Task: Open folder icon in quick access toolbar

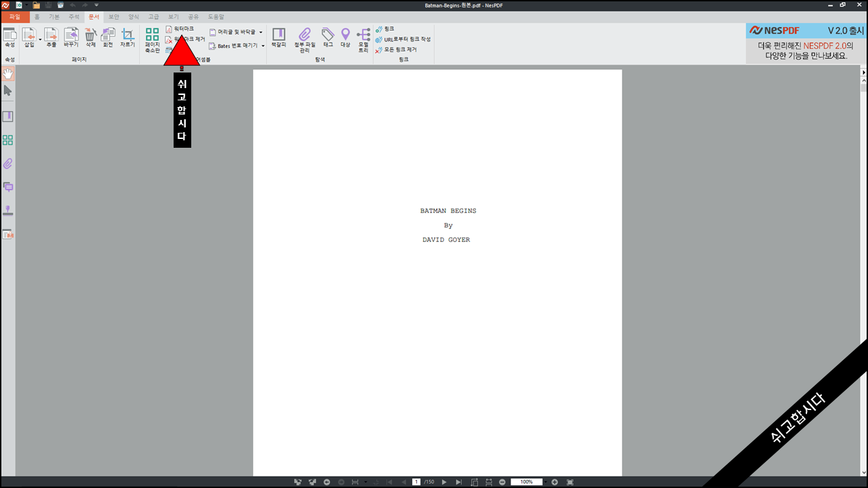Action: (37, 5)
